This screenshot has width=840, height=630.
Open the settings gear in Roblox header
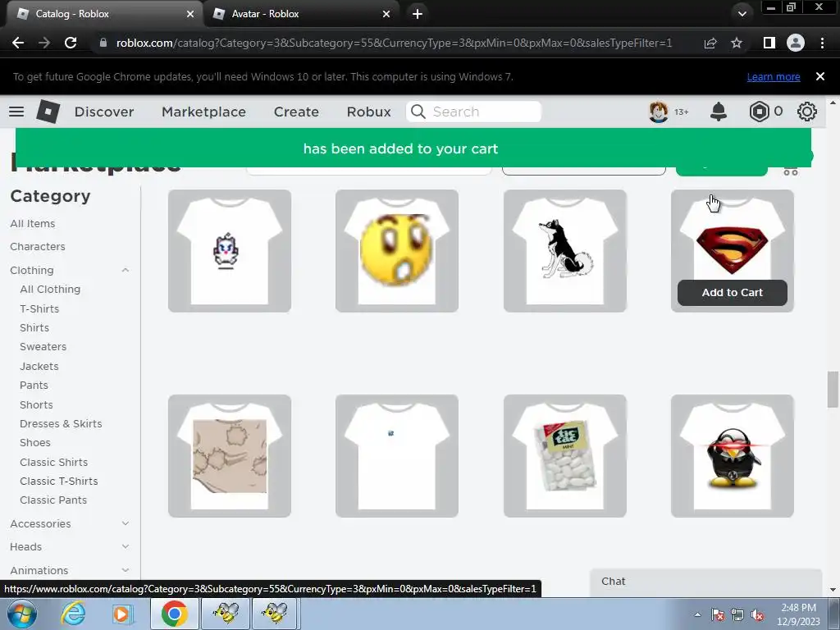pos(807,112)
